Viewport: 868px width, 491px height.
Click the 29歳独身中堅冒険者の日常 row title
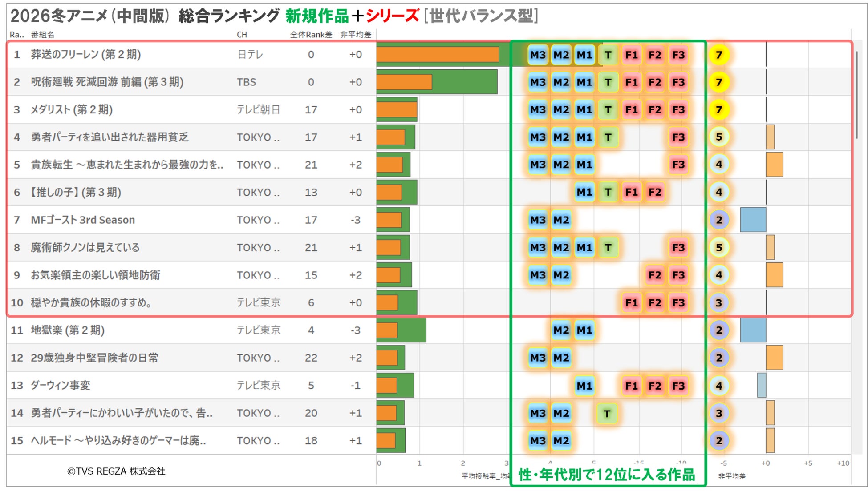94,358
